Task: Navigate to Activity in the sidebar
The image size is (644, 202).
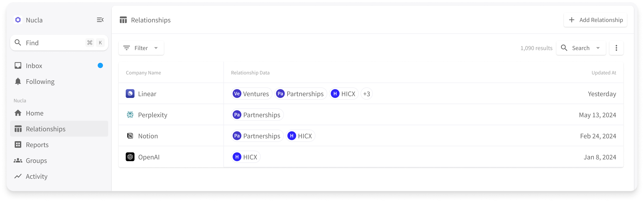Action: [x=37, y=177]
